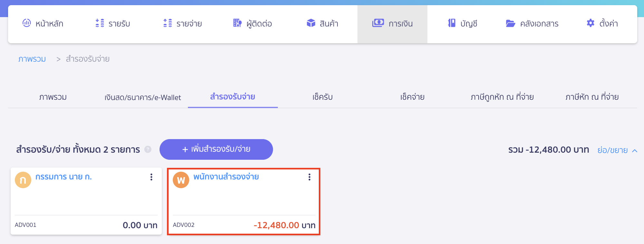Open the ตั้งค่า menu

(602, 24)
